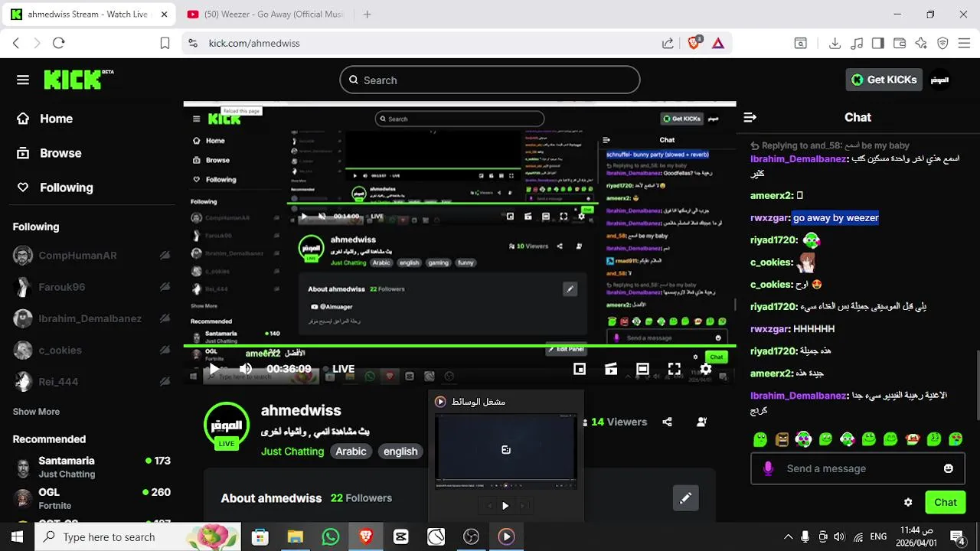Expand Show More under Following
Screen dimensions: 980x551
[x=36, y=412]
